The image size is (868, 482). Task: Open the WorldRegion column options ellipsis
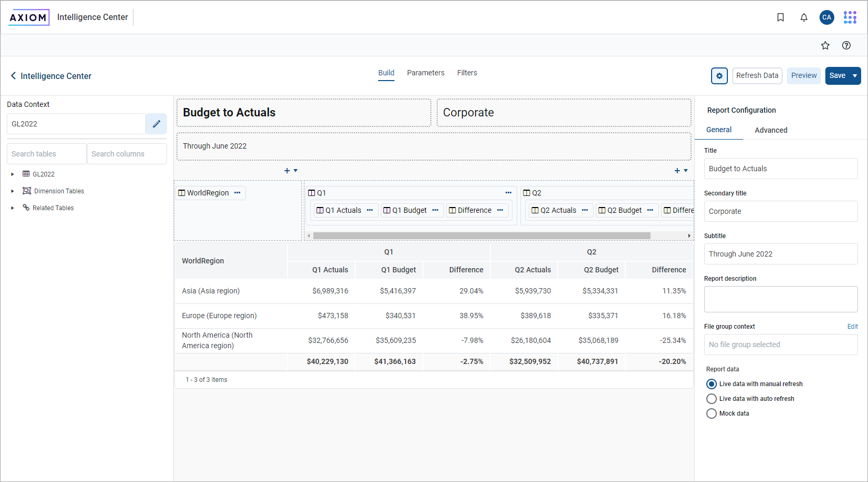click(238, 193)
